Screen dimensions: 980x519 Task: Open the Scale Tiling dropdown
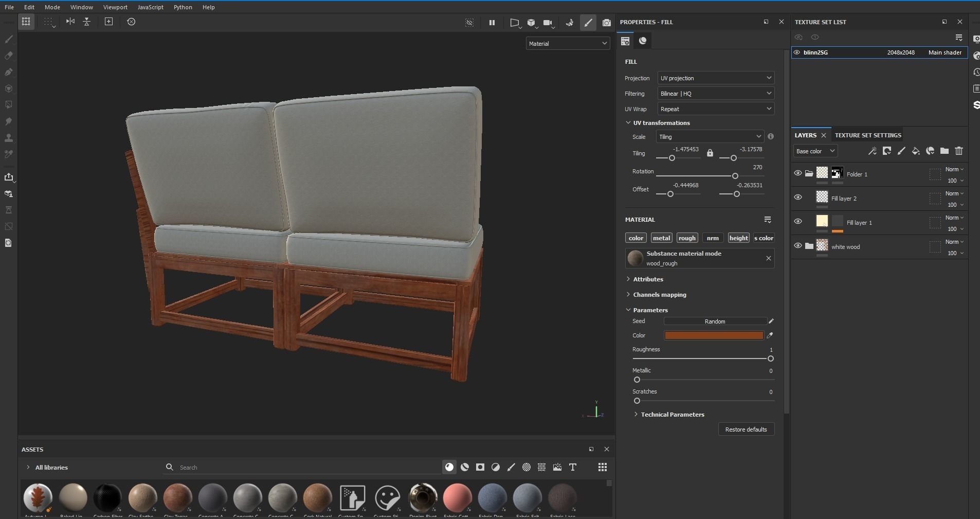point(710,137)
